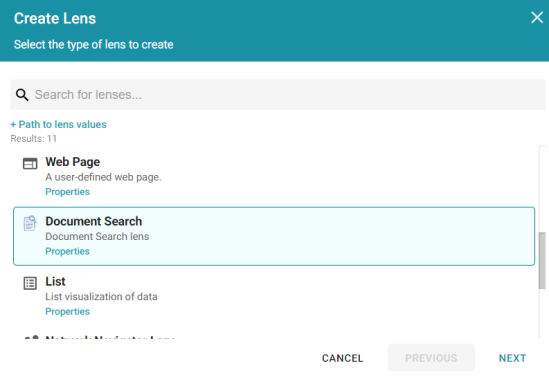
Task: Click the List lens icon
Action: (x=30, y=283)
